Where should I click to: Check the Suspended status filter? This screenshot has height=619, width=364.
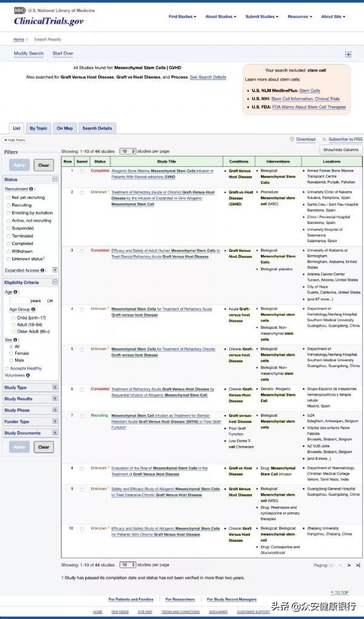click(8, 228)
